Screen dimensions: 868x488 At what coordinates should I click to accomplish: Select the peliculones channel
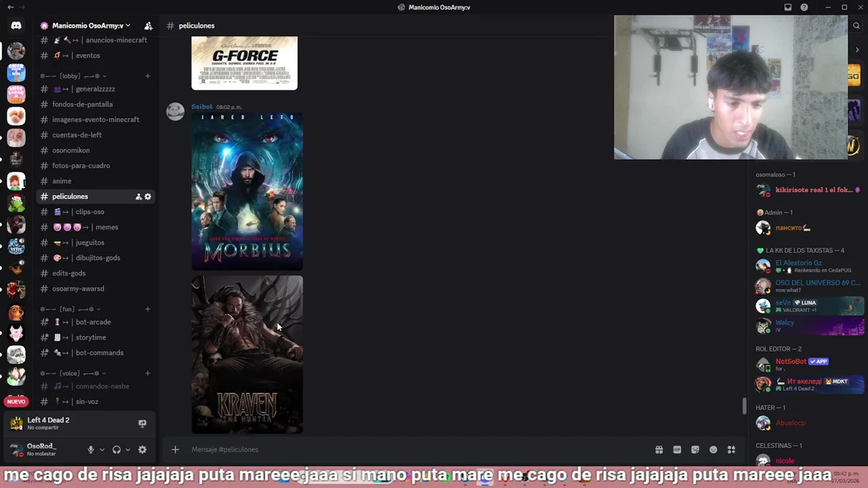tap(95, 197)
